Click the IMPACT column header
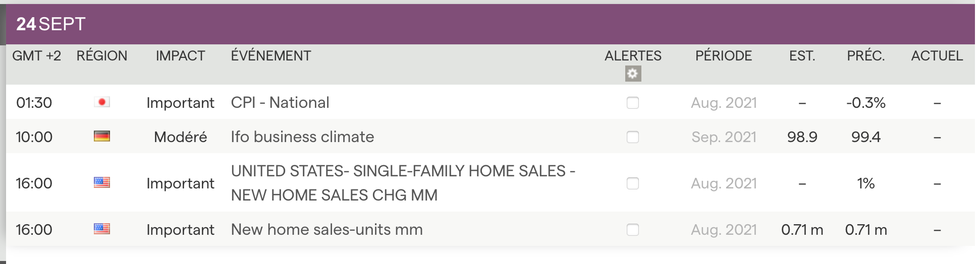 [180, 56]
